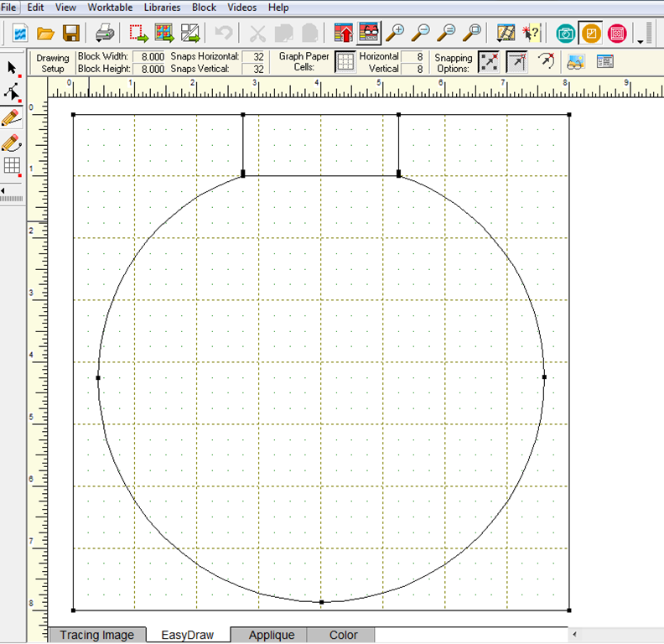Click the precision bar panel layout icon
664x644 pixels.
click(604, 62)
